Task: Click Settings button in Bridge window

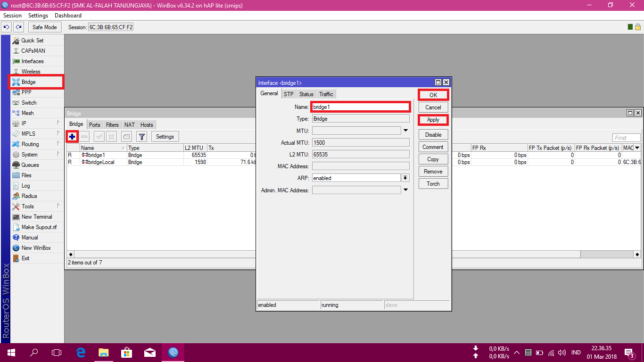Action: [165, 137]
